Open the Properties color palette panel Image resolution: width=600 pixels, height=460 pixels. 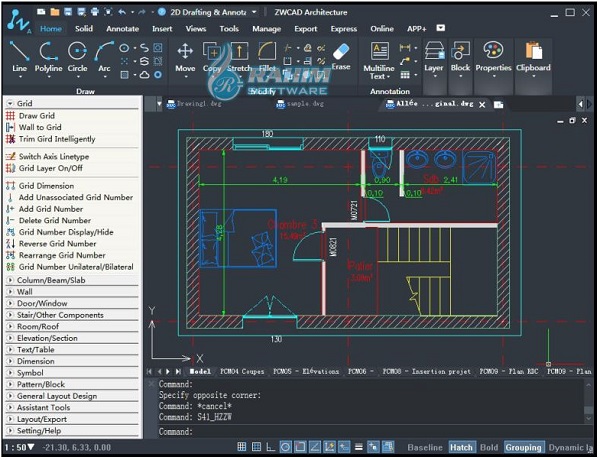tap(492, 56)
